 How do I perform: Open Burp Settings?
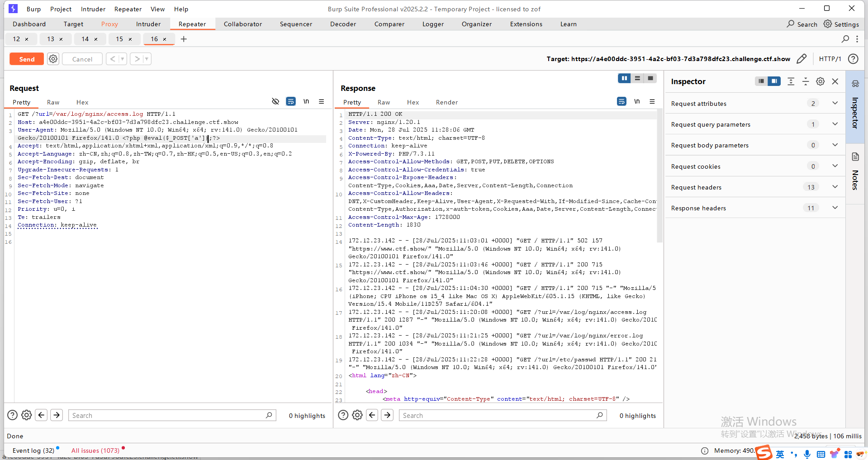(x=841, y=24)
